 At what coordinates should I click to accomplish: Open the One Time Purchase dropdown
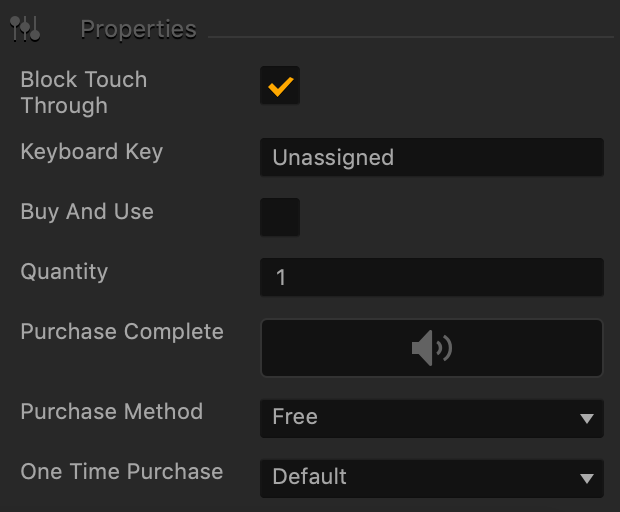(432, 478)
